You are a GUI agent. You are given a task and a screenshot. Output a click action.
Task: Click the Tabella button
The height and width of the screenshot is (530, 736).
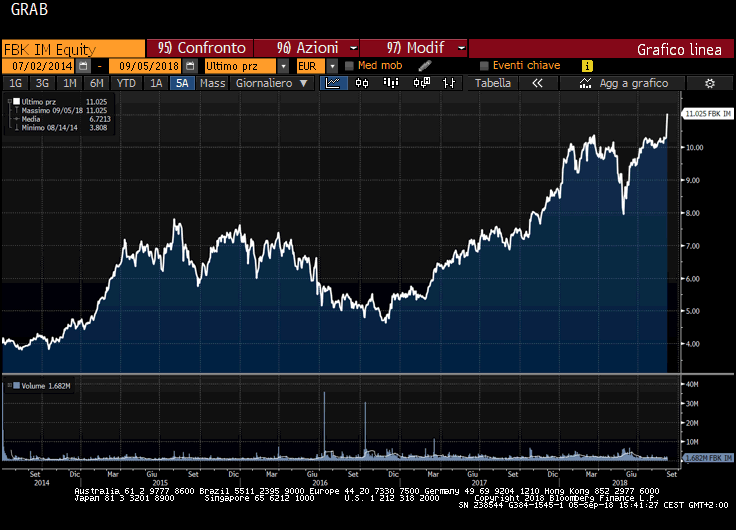[492, 84]
